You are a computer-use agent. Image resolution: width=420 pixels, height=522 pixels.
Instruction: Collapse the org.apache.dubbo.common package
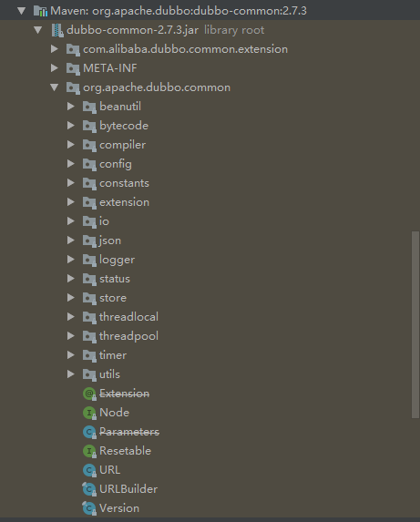[55, 87]
